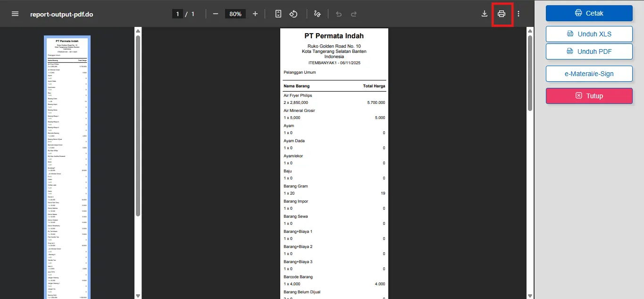The image size is (644, 299).
Task: Rotate the document counterclockwise
Action: tap(293, 14)
